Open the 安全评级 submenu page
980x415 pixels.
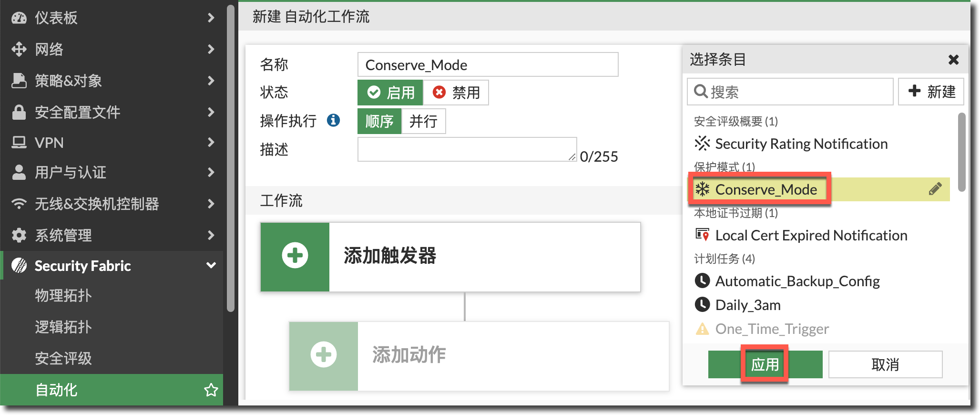pyautogui.click(x=63, y=358)
